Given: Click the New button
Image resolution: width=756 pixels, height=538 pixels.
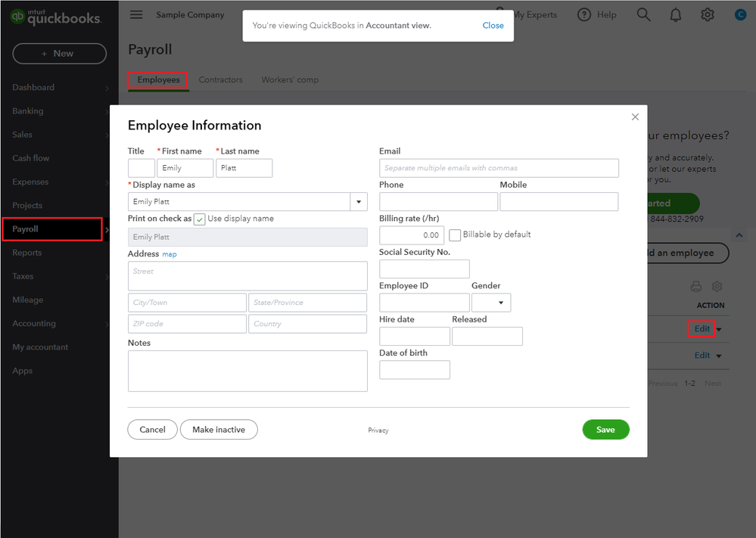Looking at the screenshot, I should click(59, 54).
